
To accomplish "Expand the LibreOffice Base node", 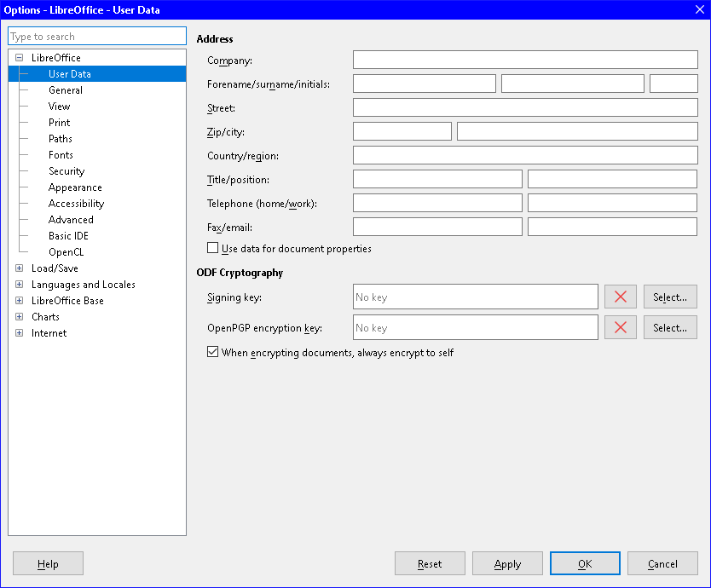I will [x=19, y=301].
